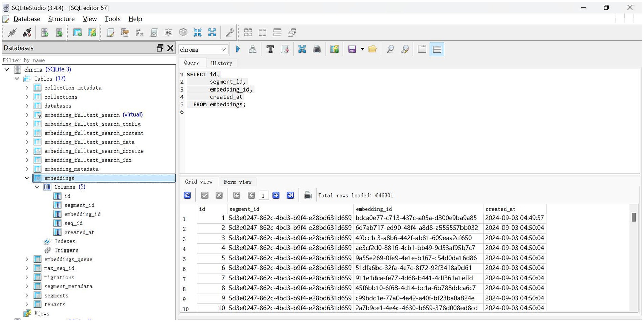Screen dimensions: 644x322
Task: Click the Filter by name field
Action: [x=89, y=60]
